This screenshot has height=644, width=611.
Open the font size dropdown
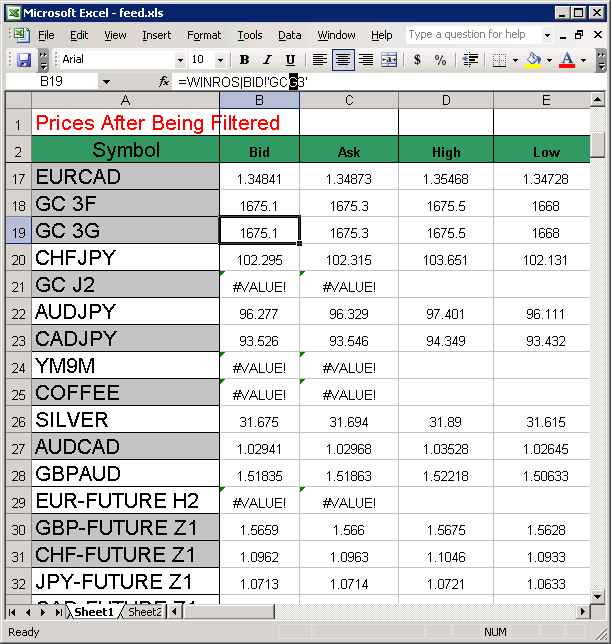(222, 60)
